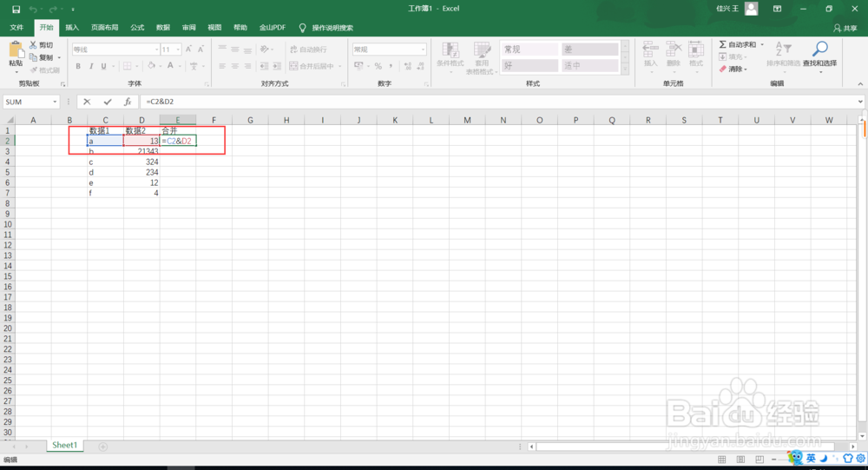Toggle center text alignment
This screenshot has height=470, width=868.
[234, 66]
